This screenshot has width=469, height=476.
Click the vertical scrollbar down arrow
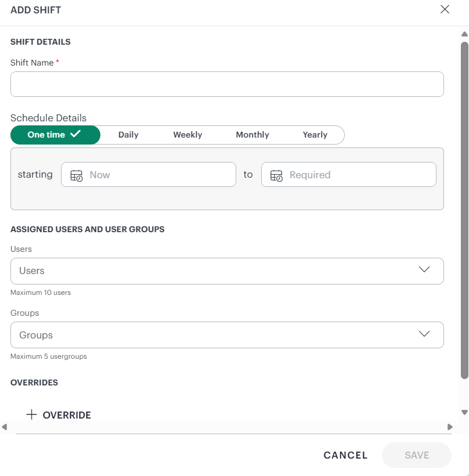(x=464, y=412)
